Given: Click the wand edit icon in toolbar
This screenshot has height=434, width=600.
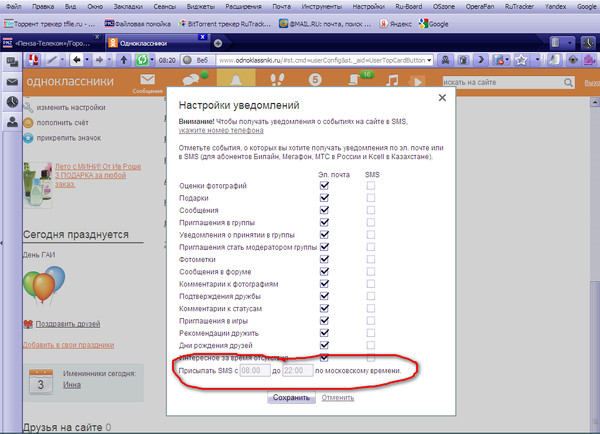Looking at the screenshot, I should point(52,60).
